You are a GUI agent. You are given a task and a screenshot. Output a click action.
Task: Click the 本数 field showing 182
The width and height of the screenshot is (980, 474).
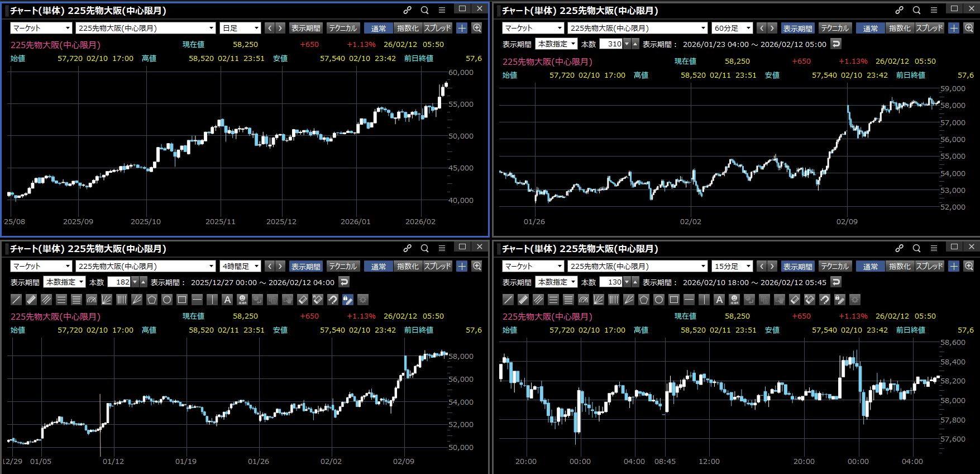[x=119, y=282]
